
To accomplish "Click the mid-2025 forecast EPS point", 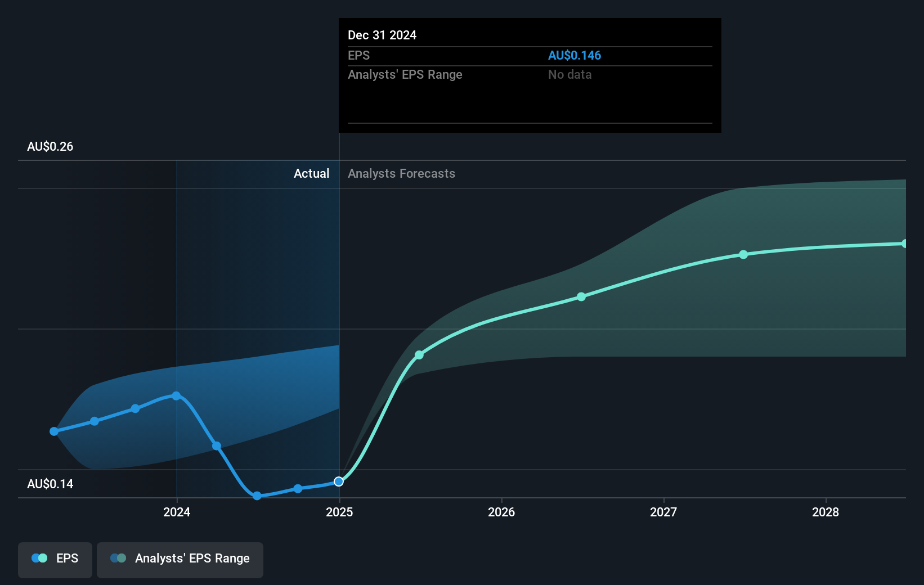I will pos(419,355).
